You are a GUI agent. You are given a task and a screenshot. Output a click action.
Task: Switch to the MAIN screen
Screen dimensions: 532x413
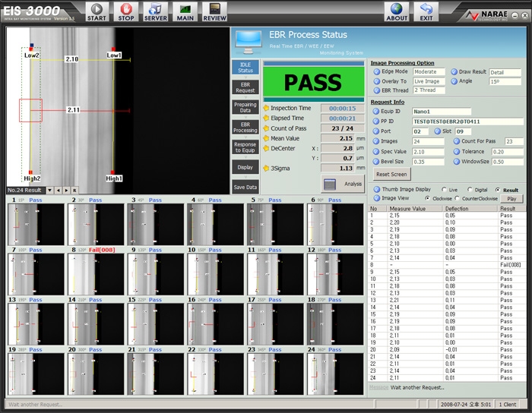(185, 12)
